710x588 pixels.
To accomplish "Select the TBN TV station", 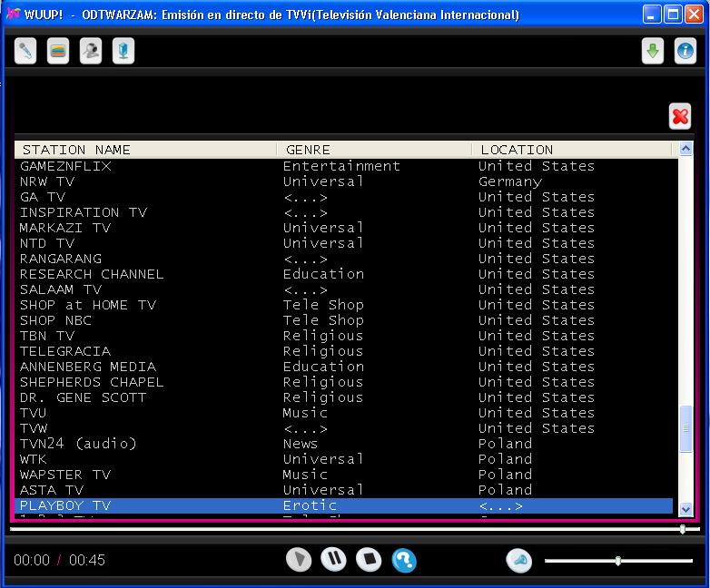I will 344,336.
